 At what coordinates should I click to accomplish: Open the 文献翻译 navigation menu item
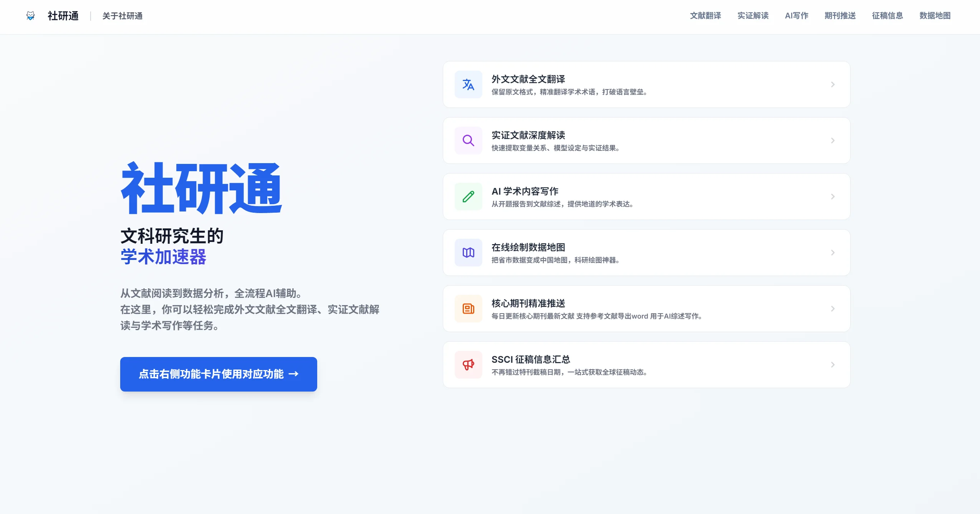coord(705,16)
